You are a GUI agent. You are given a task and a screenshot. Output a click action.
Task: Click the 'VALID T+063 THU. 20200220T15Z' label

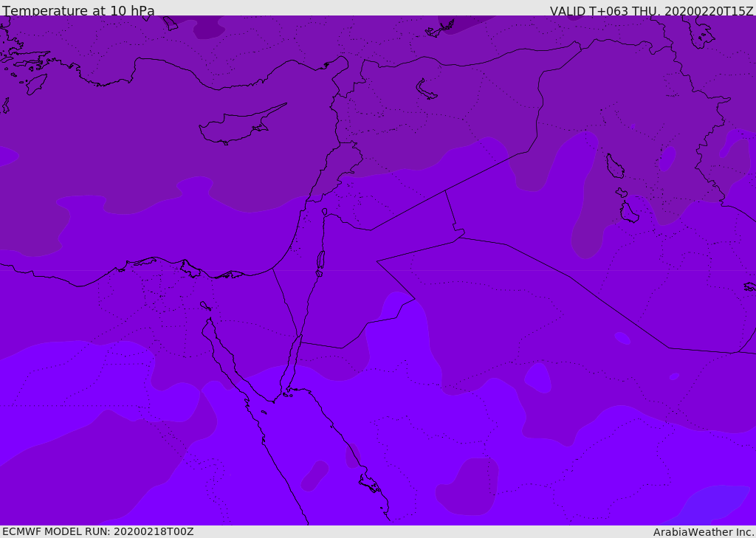point(651,10)
